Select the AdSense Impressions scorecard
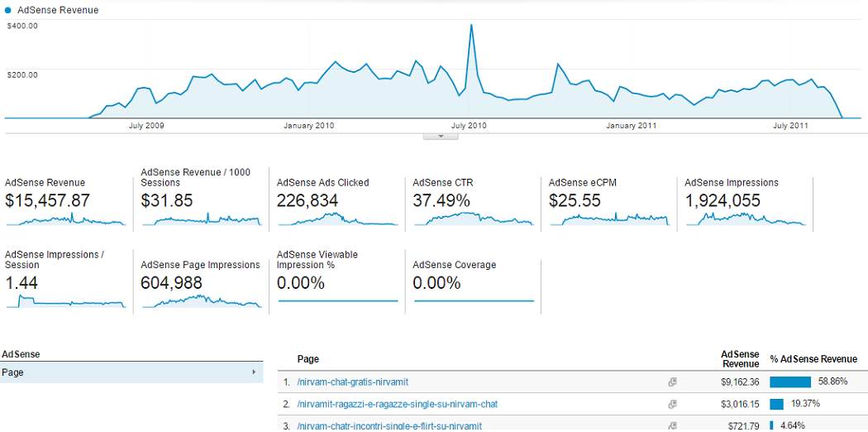The image size is (868, 432). (745, 203)
